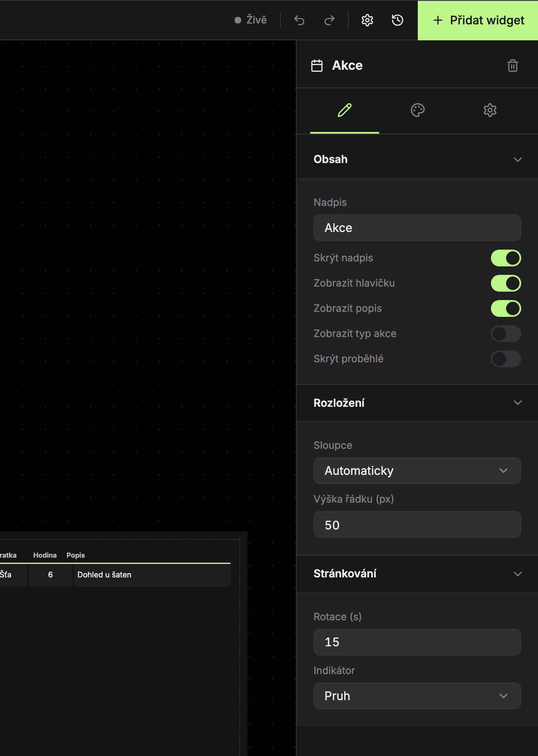Viewport: 538px width, 756px height.
Task: Switch to the palette style tab
Action: tap(417, 111)
